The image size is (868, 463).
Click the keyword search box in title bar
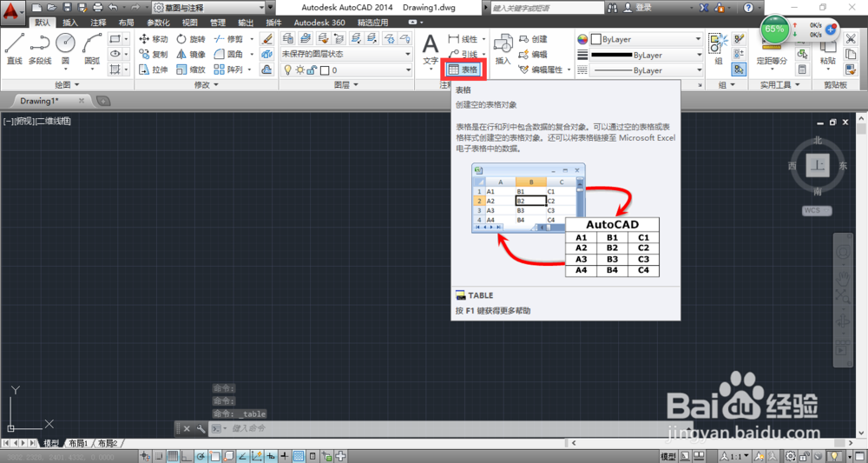click(x=547, y=8)
